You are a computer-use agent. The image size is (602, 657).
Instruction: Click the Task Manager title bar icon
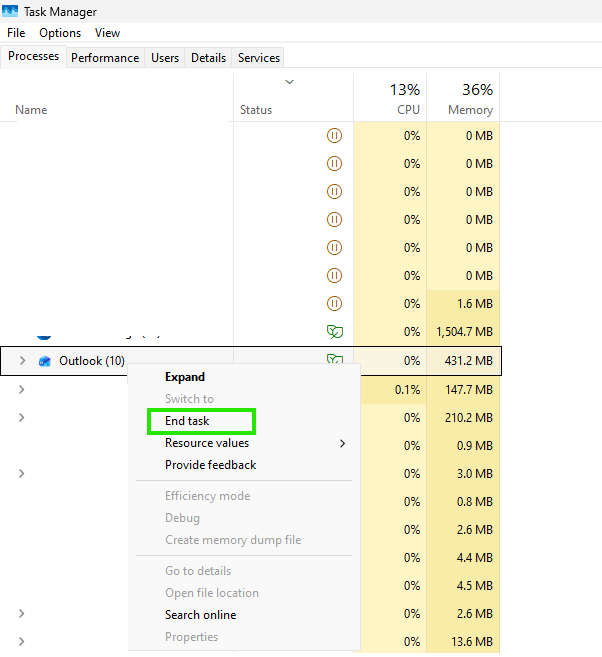point(10,11)
